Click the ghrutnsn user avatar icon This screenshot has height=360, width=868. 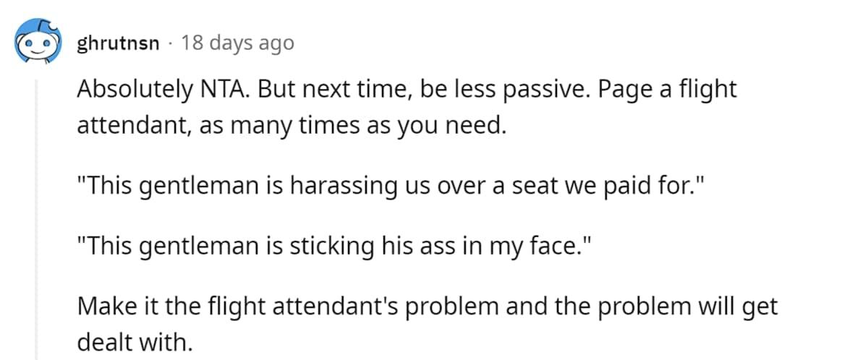35,43
